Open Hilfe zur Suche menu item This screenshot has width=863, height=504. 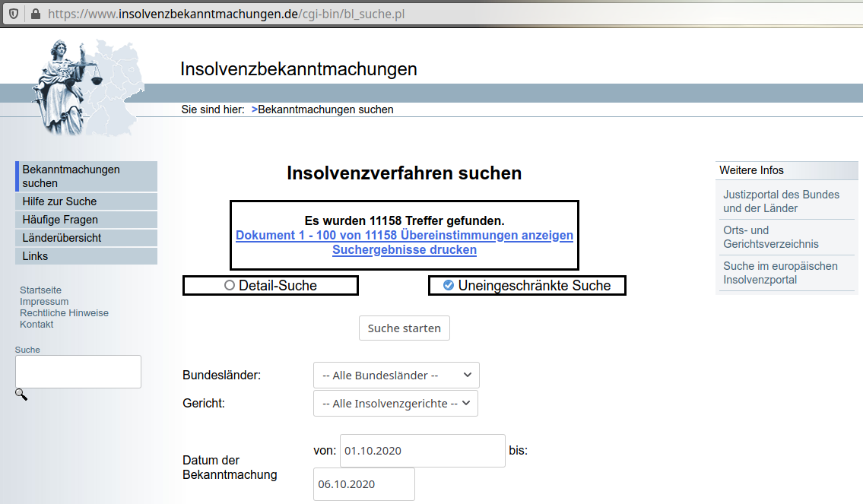pos(60,201)
